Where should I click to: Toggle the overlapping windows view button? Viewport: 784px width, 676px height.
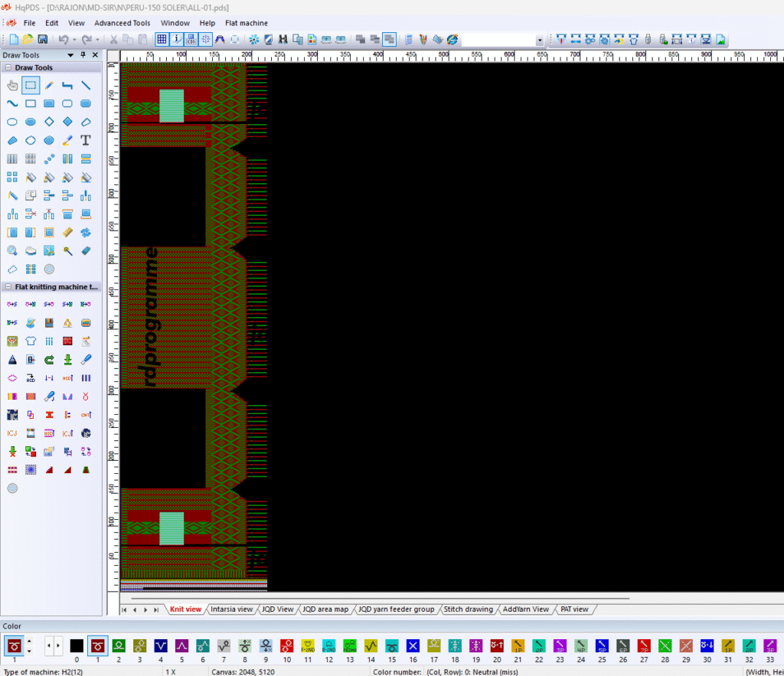click(389, 40)
